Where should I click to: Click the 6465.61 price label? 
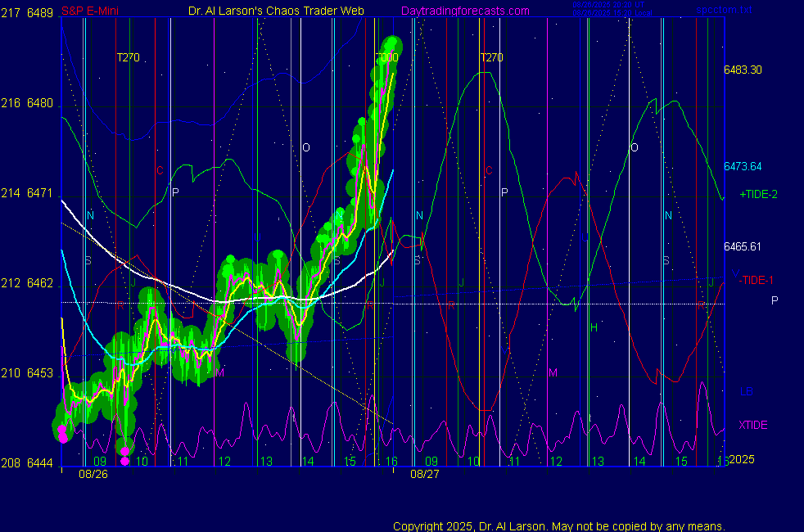[743, 246]
